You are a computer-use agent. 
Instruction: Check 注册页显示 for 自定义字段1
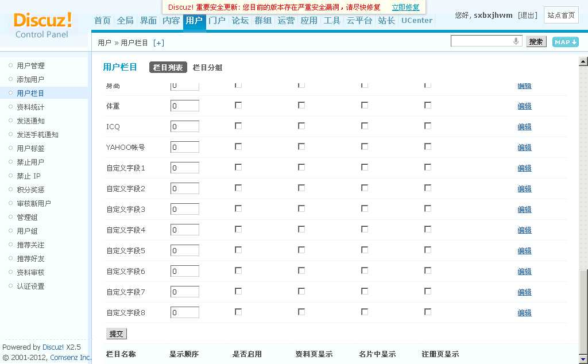tap(428, 167)
